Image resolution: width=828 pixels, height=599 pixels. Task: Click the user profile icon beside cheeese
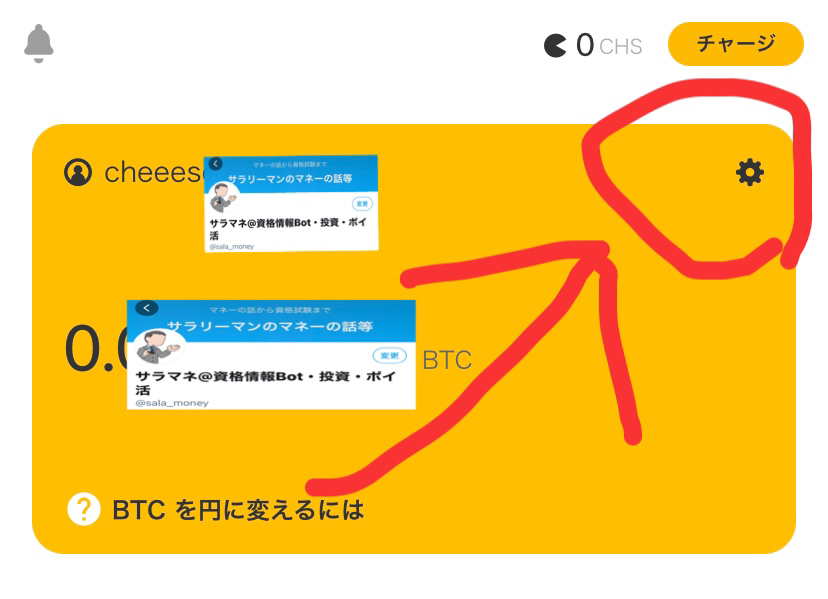(78, 172)
